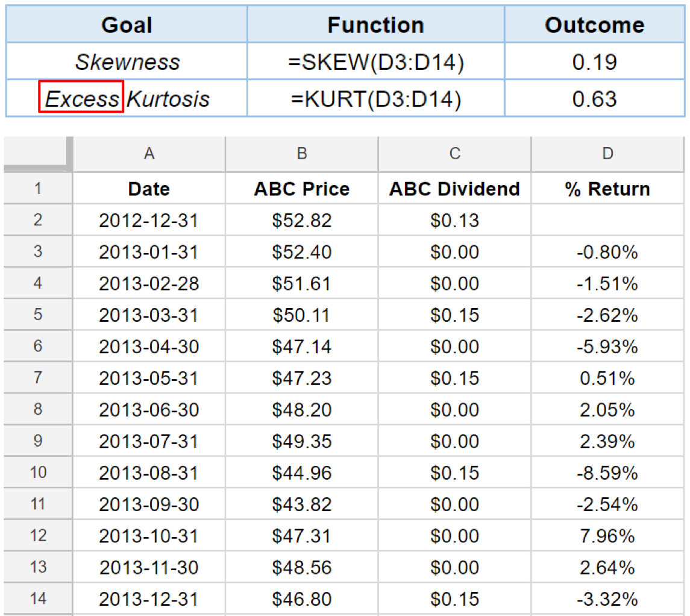Select the $46.80 price cell

301,599
